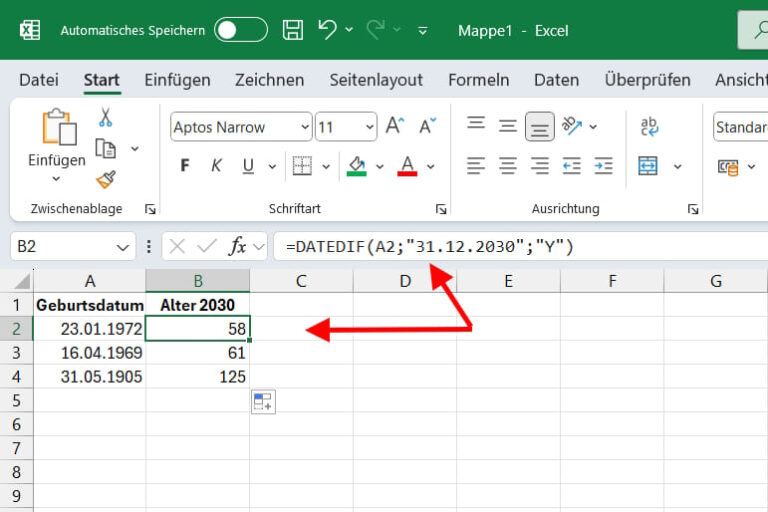Open the Schriftart dialog launcher
Screen dimensions: 768x512
pyautogui.click(x=441, y=210)
